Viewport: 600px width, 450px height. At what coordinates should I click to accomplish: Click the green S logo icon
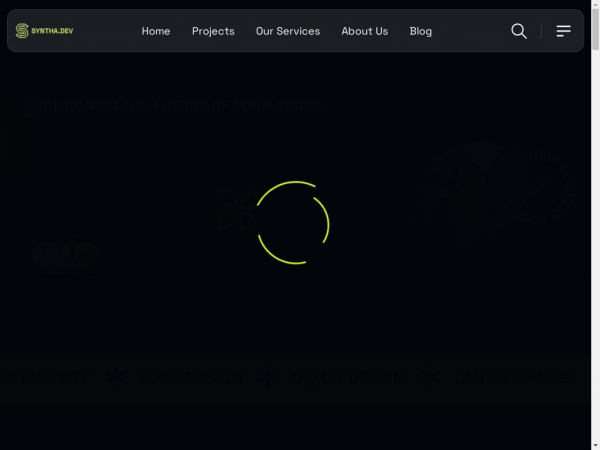click(x=22, y=31)
